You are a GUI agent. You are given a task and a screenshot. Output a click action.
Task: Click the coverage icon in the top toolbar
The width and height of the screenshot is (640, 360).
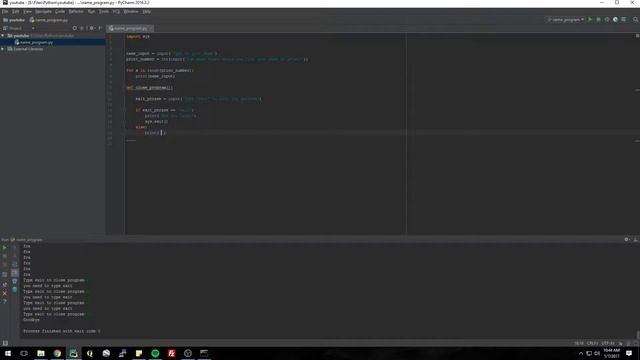pos(607,20)
